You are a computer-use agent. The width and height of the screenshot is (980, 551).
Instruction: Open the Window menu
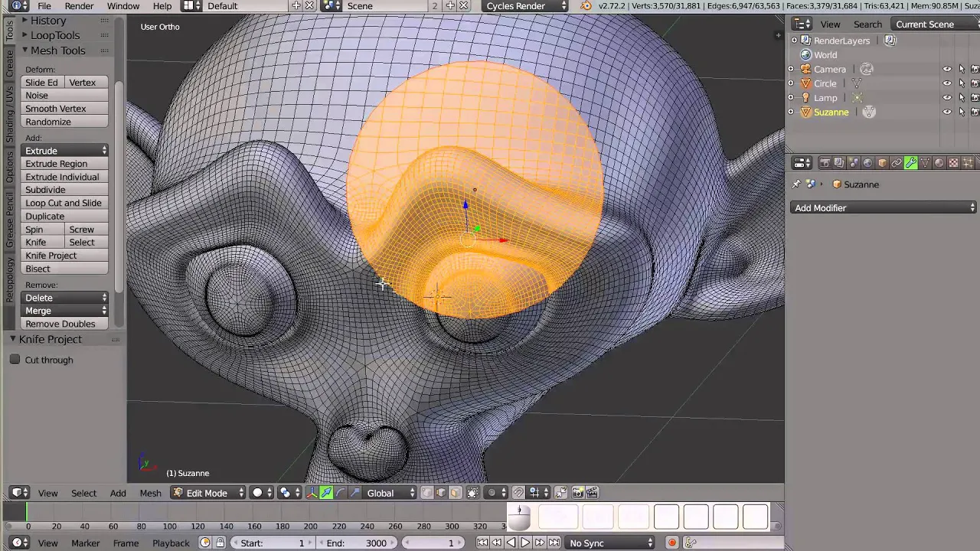(x=123, y=6)
